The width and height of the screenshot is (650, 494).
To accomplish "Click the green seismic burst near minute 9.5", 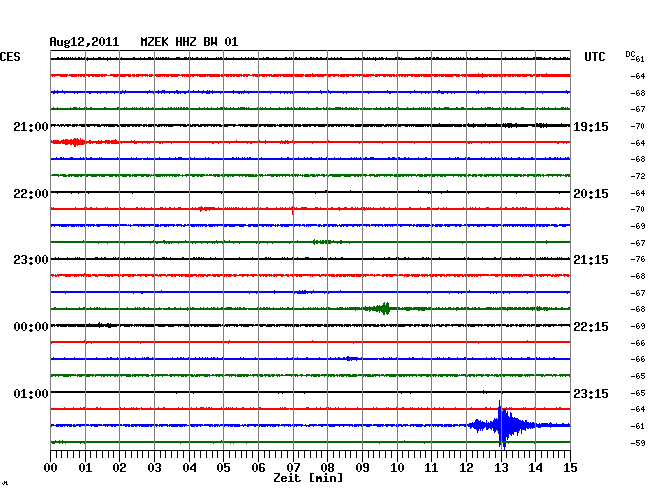I will 381,308.
